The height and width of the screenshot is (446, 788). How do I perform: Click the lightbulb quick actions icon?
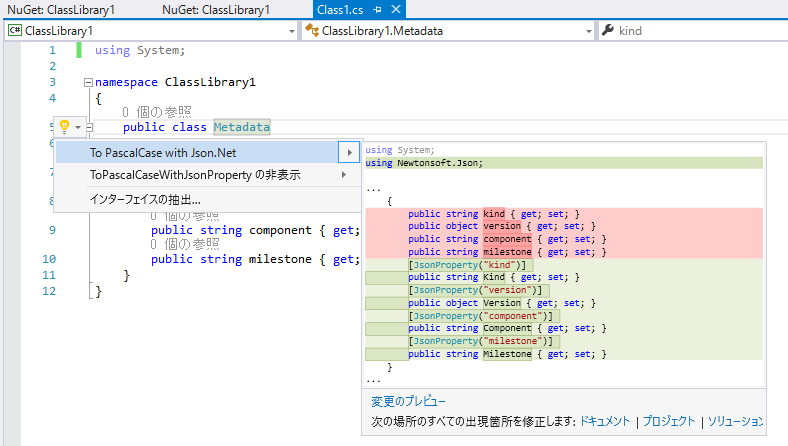[x=64, y=126]
